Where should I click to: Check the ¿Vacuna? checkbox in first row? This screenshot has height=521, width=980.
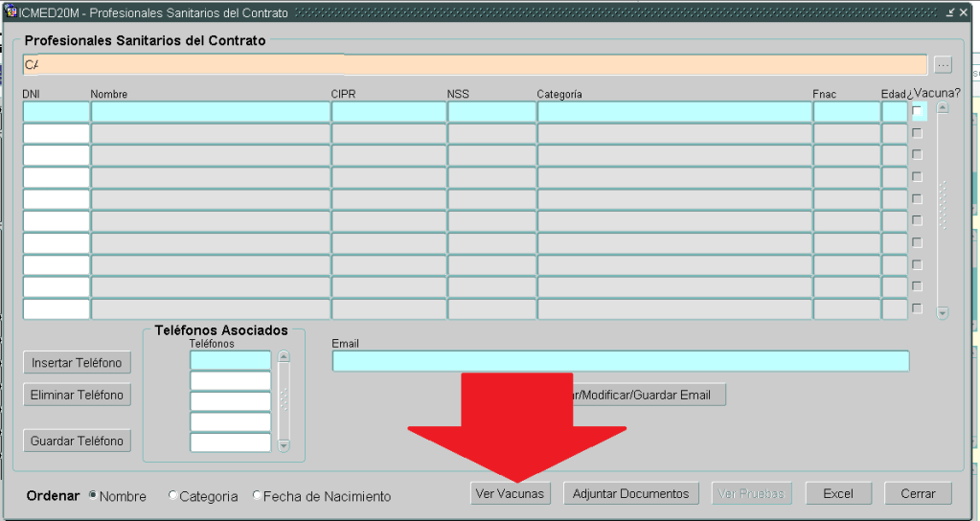click(917, 111)
